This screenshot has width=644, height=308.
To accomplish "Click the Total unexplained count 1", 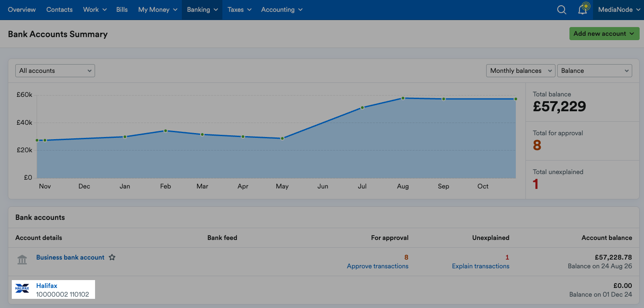I will point(536,184).
